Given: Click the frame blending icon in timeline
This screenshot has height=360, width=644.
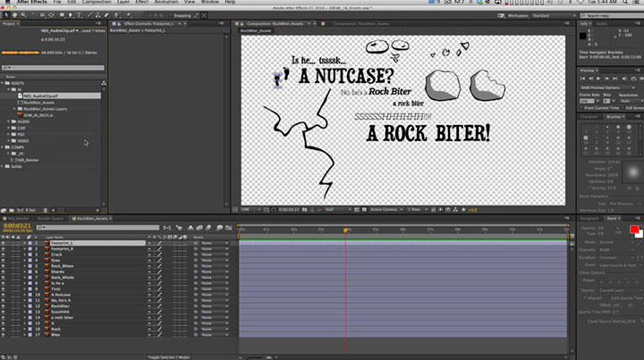Looking at the screenshot, I should coord(199,228).
